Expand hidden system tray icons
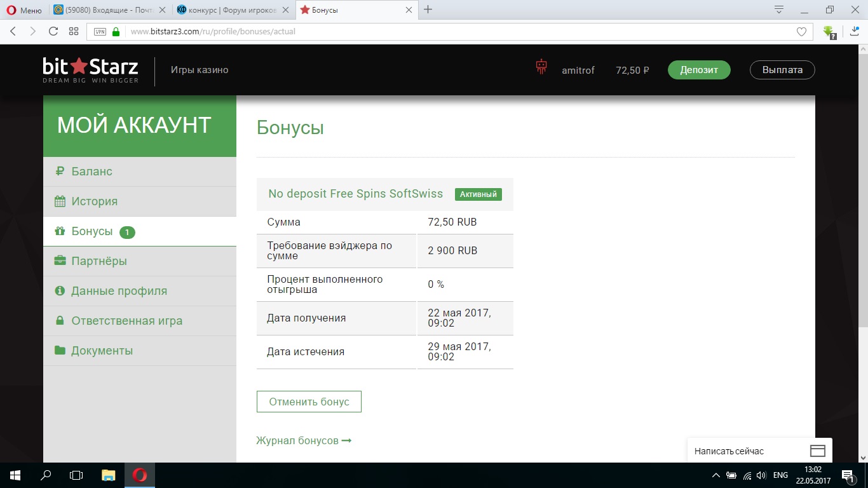 pyautogui.click(x=715, y=475)
